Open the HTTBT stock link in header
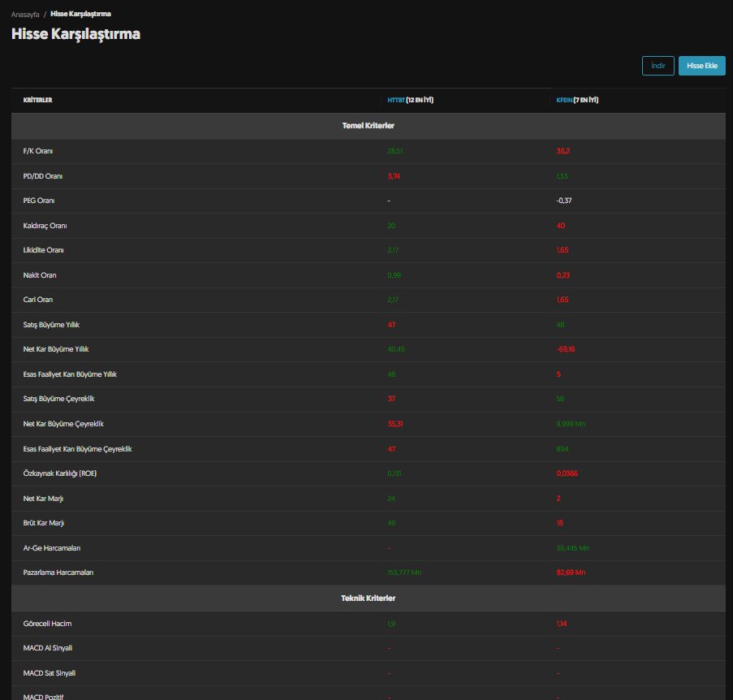Viewport: 733px width, 700px height. coord(396,100)
